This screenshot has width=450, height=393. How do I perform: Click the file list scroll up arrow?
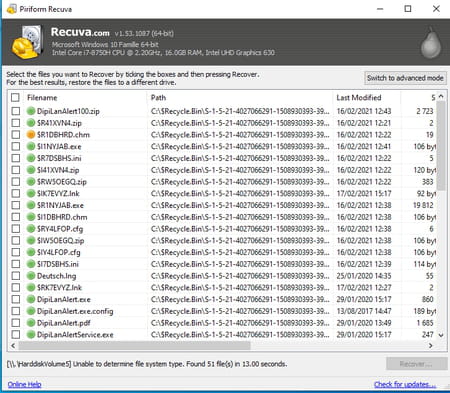click(x=441, y=96)
